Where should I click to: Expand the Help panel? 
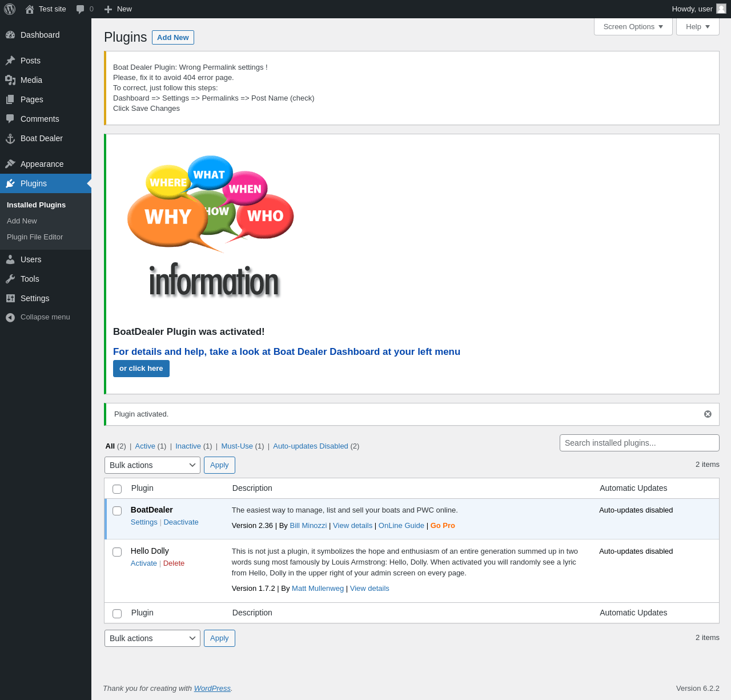coord(698,27)
